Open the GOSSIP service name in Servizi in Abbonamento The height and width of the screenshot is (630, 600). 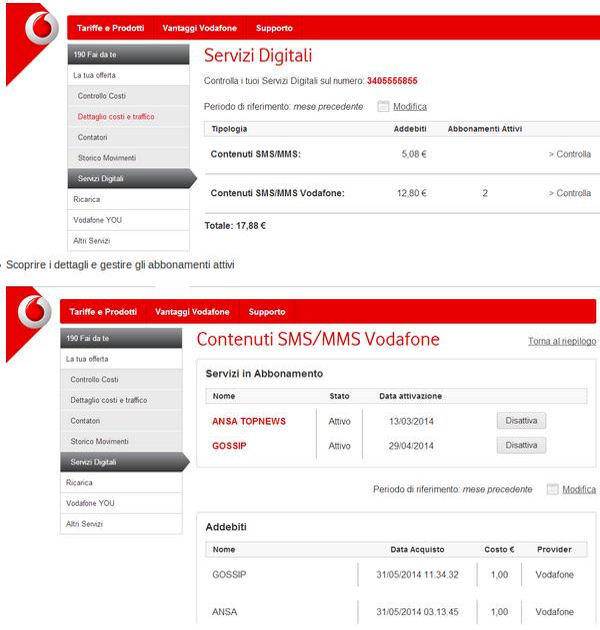point(229,446)
